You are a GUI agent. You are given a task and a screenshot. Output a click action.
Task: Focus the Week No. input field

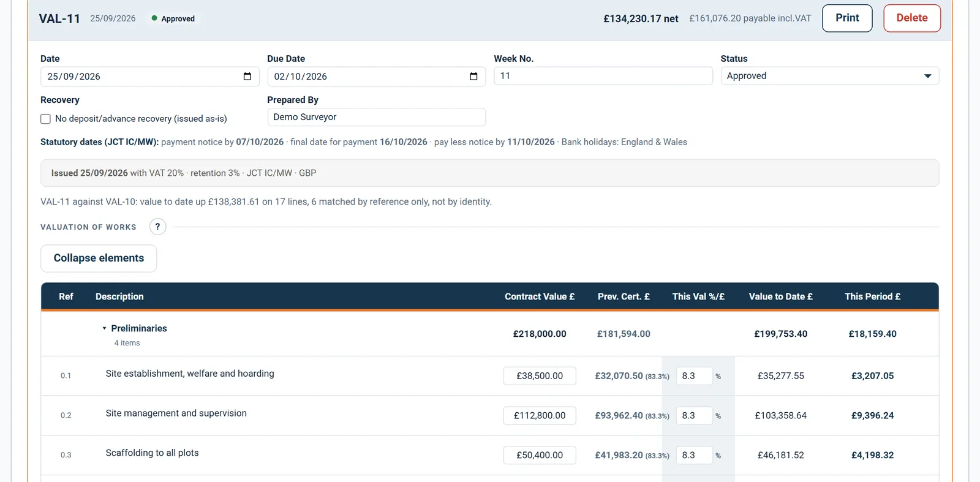tap(603, 76)
